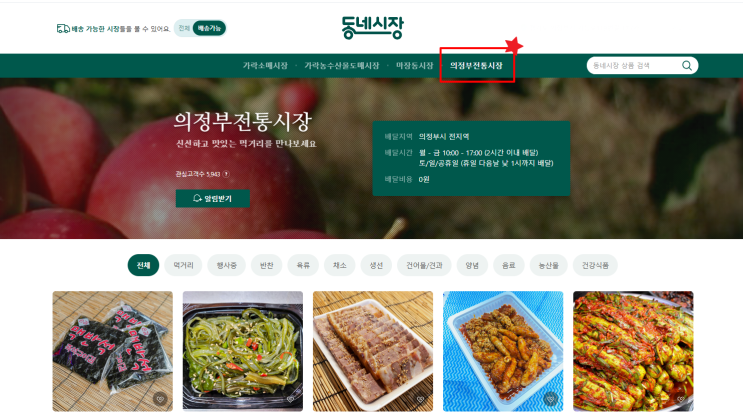The image size is (743, 417).
Task: Favorite the blue-tray spicy dish heart icon
Action: [x=550, y=399]
